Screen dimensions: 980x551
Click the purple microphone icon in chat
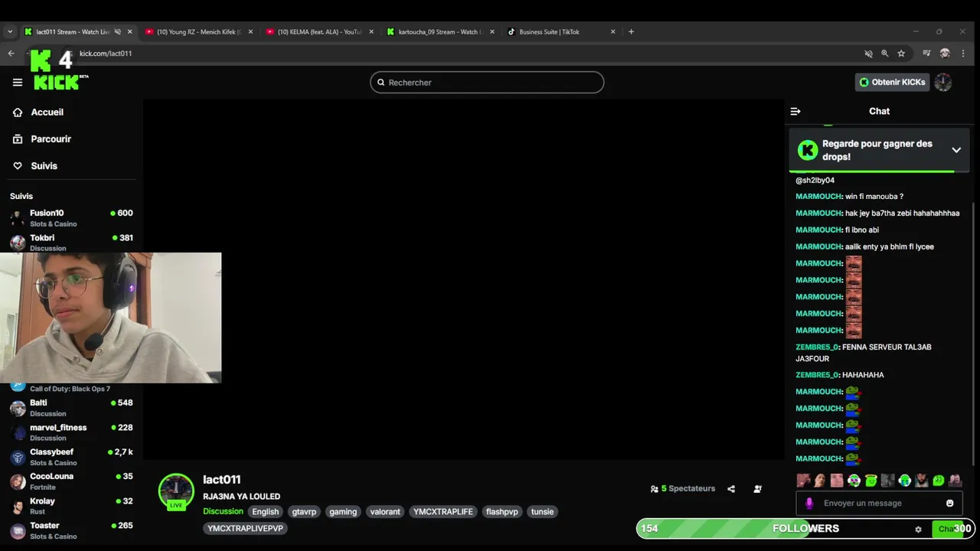[809, 503]
